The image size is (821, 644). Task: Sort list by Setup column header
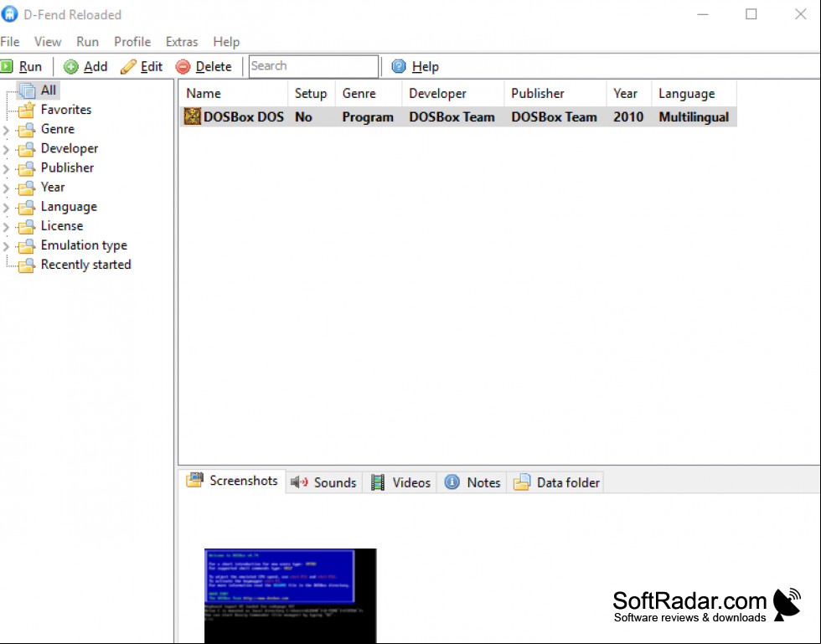coord(312,93)
